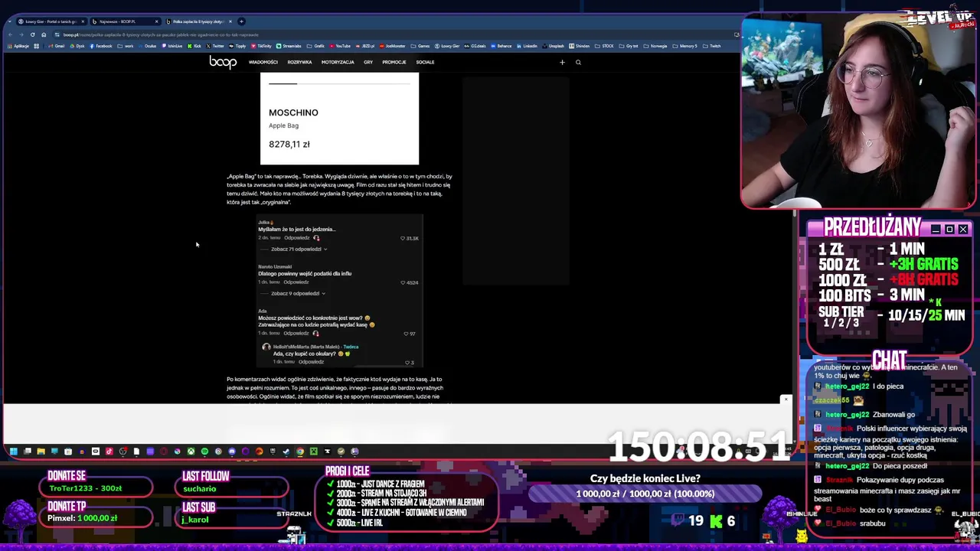
Task: Open TikFinity bookmark
Action: pyautogui.click(x=261, y=46)
